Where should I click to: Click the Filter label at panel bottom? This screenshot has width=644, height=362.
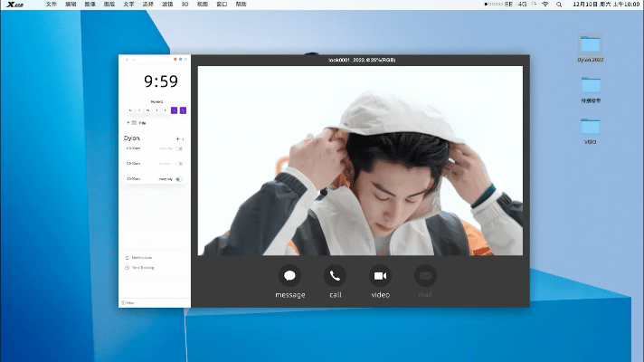(130, 303)
